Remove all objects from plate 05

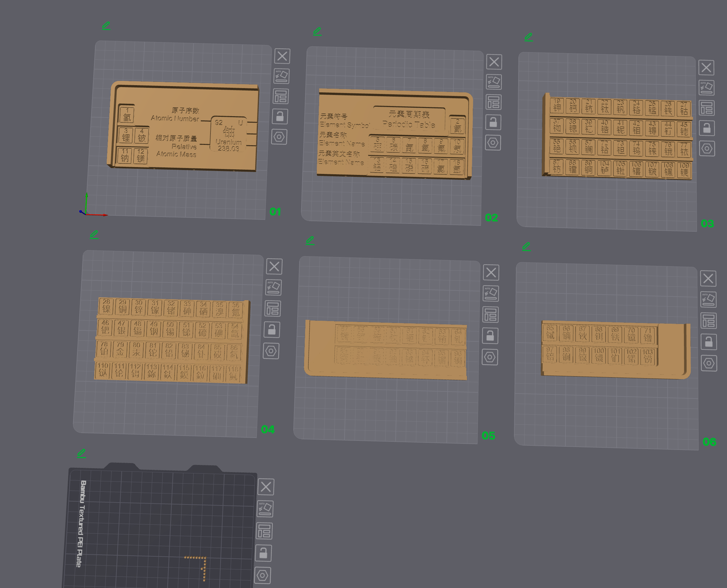tap(491, 273)
